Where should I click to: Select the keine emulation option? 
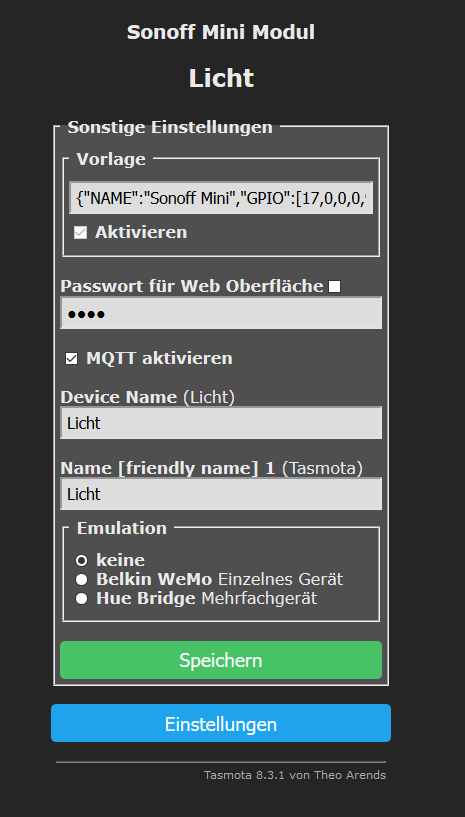[81, 561]
